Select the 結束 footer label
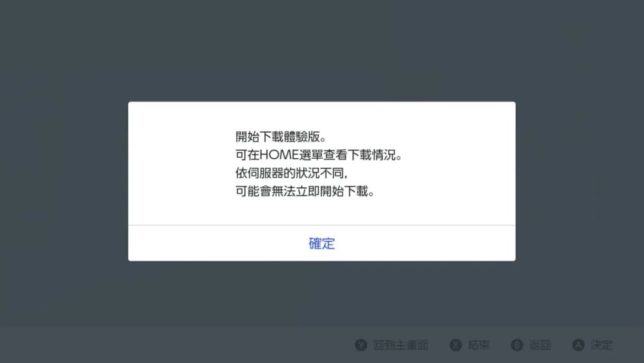Screen dimensions: 644x363 (x=478, y=345)
